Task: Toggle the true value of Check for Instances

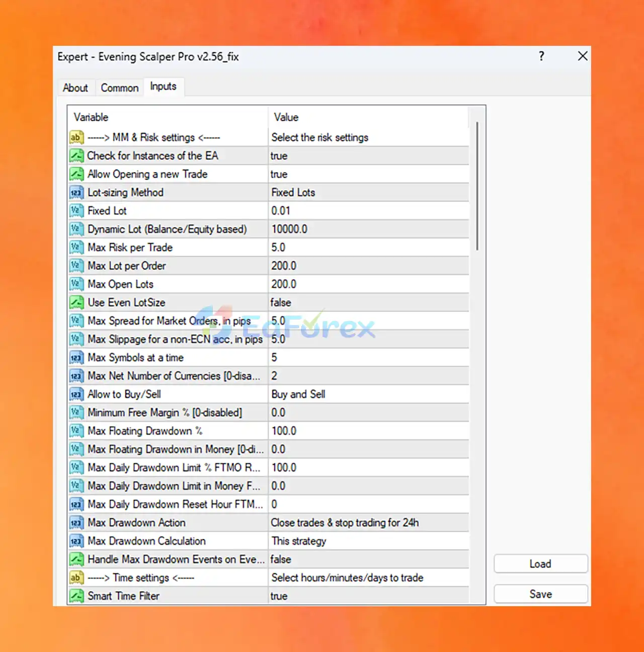Action: coord(368,155)
